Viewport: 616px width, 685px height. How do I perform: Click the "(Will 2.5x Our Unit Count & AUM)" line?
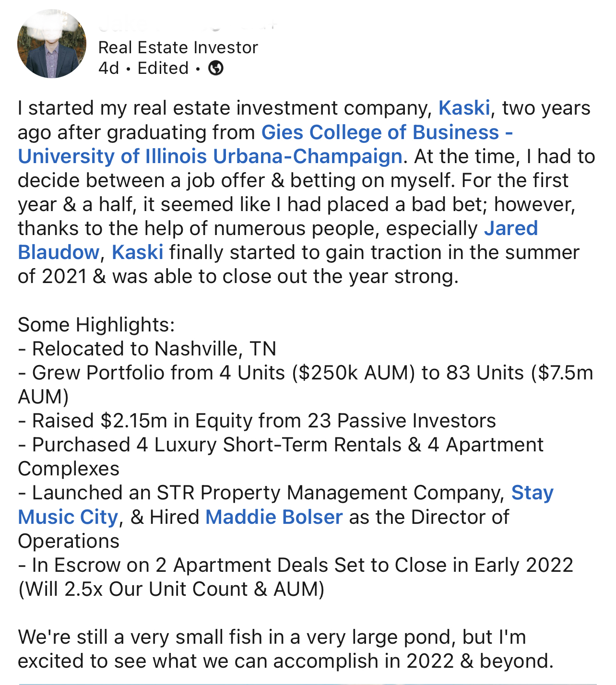coord(171,589)
